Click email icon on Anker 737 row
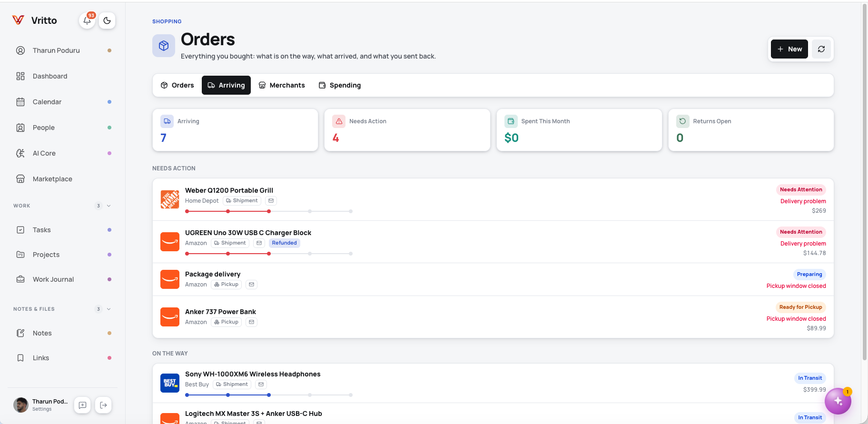The height and width of the screenshot is (424, 868). click(x=251, y=322)
